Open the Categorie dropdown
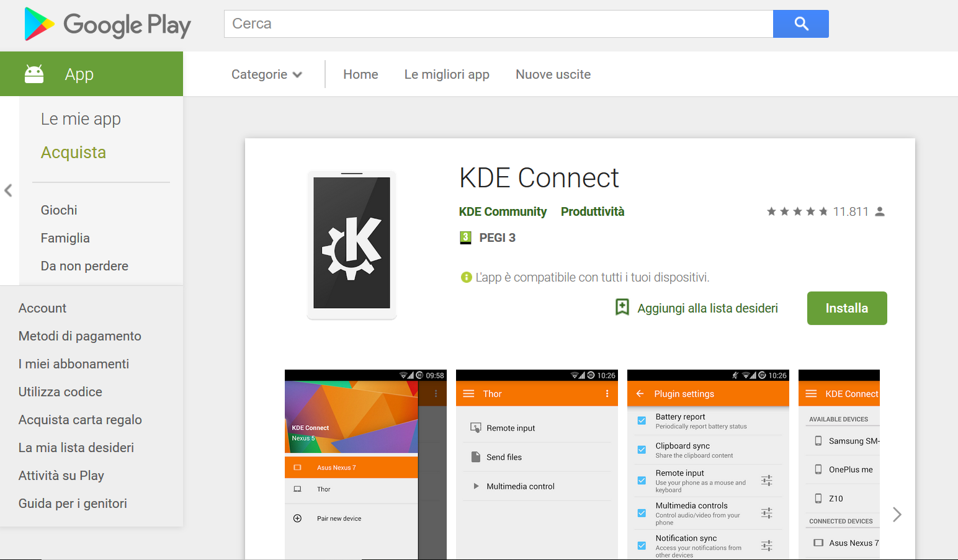This screenshot has width=958, height=560. click(266, 74)
